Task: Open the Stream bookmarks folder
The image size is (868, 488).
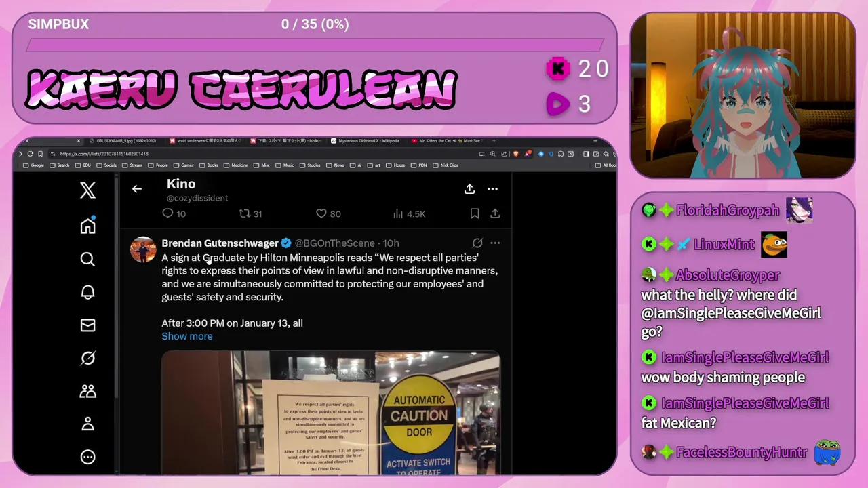Action: 132,165
